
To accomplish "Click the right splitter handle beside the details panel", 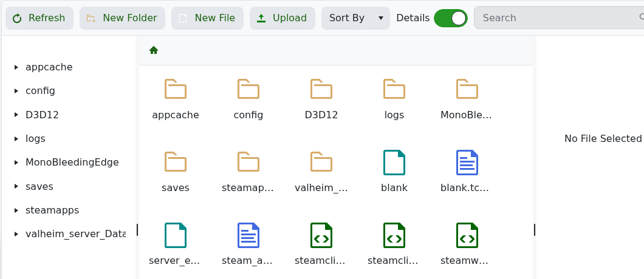I will [535, 230].
